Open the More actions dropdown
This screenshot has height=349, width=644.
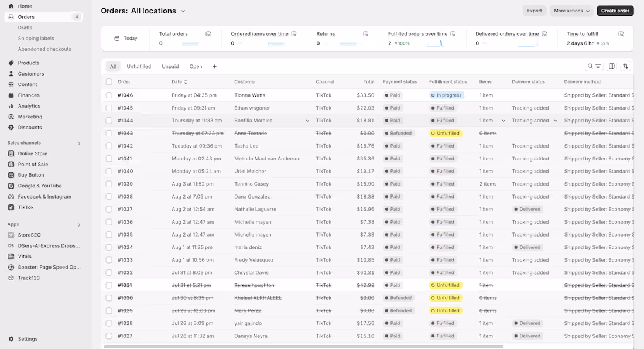tap(570, 10)
